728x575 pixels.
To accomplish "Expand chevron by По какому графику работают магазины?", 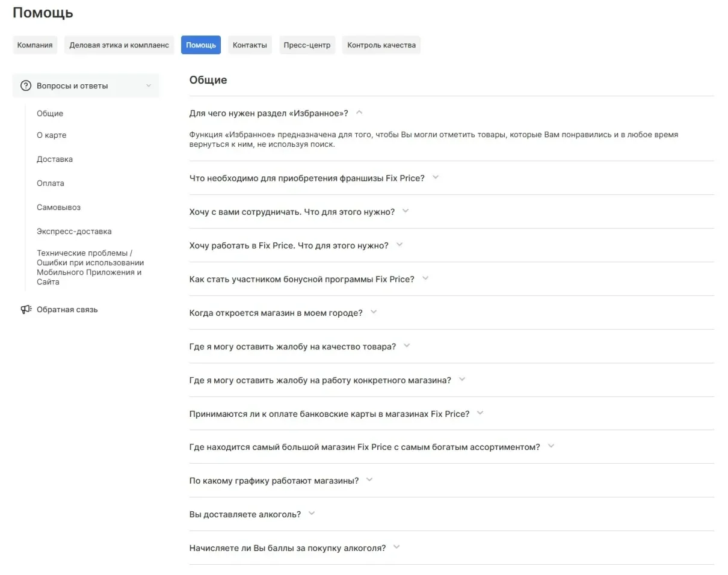I will point(369,480).
